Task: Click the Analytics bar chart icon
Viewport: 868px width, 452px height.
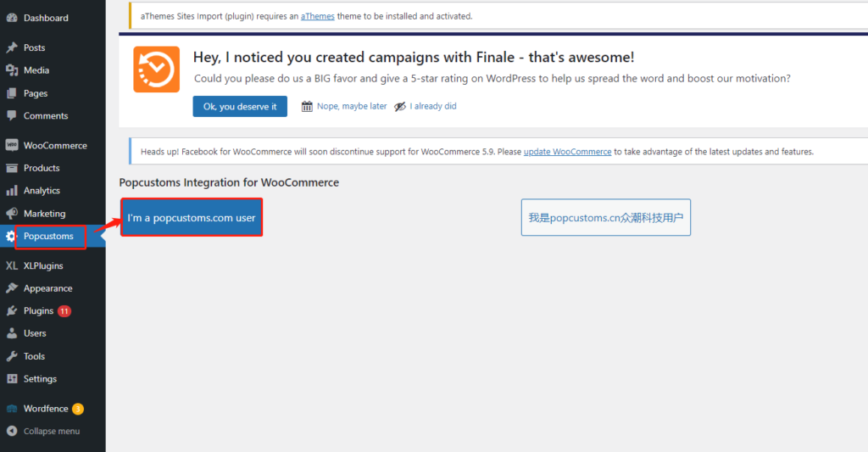Action: (x=12, y=191)
